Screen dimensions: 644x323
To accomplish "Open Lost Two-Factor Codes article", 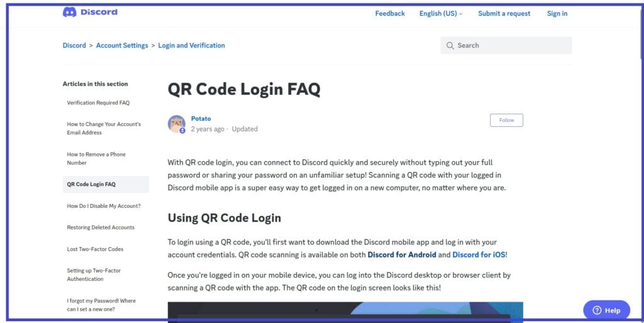I will click(95, 249).
